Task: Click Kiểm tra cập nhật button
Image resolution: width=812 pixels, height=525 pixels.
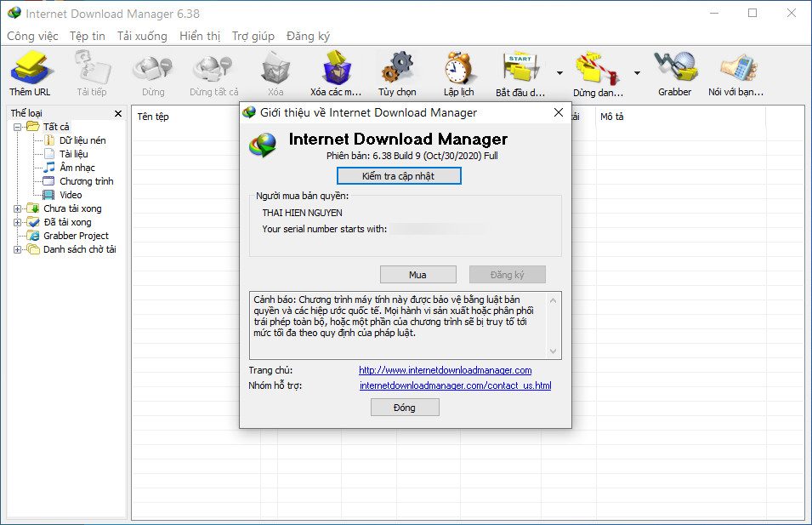Action: click(x=399, y=175)
